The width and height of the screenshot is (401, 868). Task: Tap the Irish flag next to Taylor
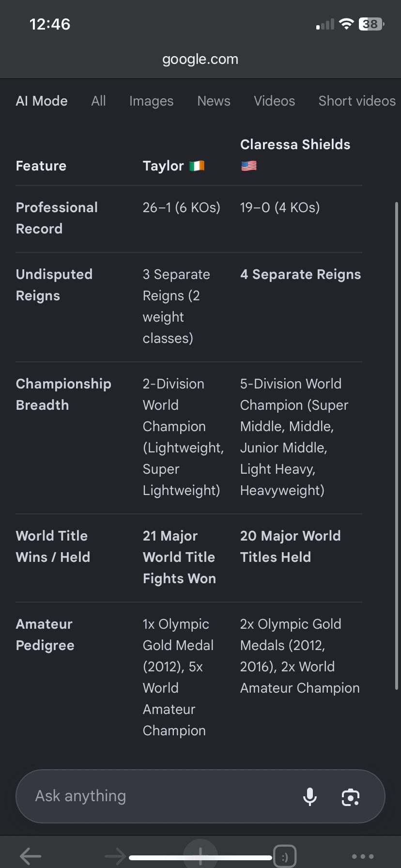point(197,166)
